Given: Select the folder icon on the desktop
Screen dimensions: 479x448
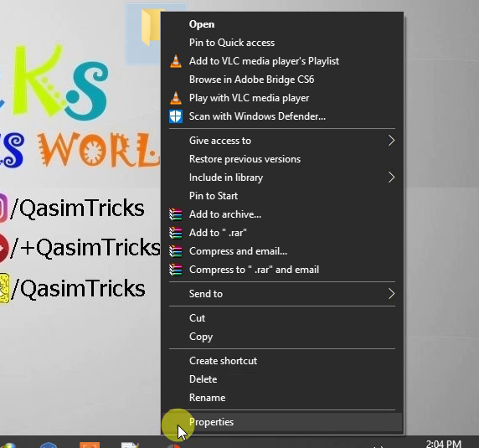Looking at the screenshot, I should click(x=152, y=28).
